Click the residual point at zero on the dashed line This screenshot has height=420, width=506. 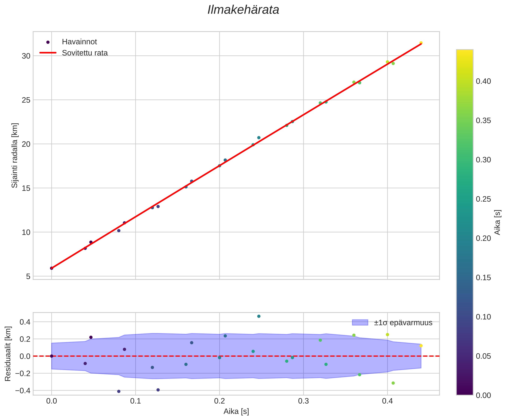coord(51,356)
